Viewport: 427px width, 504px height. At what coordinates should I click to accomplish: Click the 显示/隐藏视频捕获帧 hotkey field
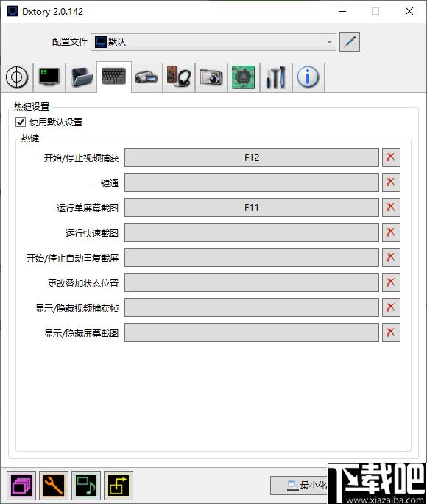click(x=252, y=307)
